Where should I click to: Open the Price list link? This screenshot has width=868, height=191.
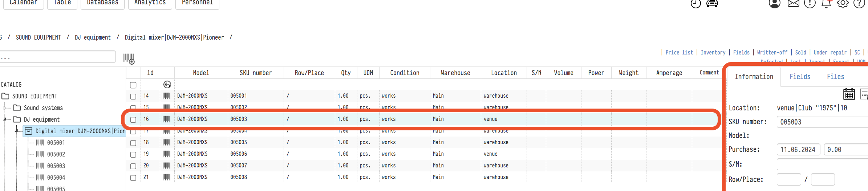pos(679,53)
